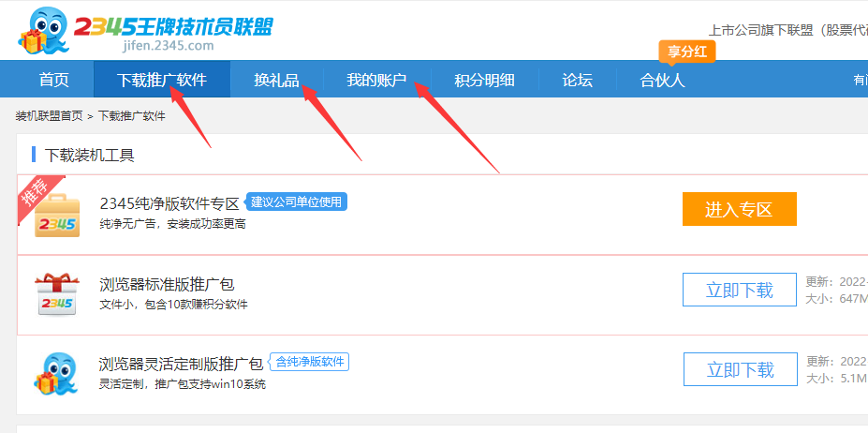Click the 装机联盟首页 breadcrumb link

(50, 116)
